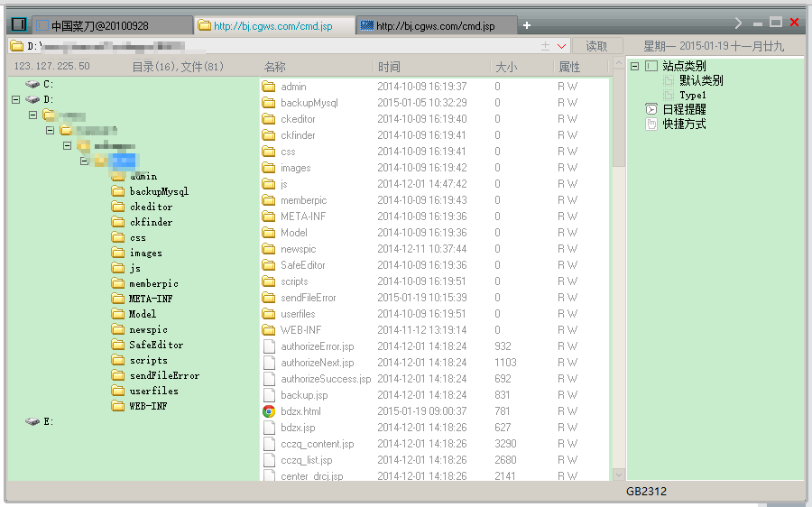Click the plus-minus icon in path bar
This screenshot has width=812, height=507.
tap(545, 46)
